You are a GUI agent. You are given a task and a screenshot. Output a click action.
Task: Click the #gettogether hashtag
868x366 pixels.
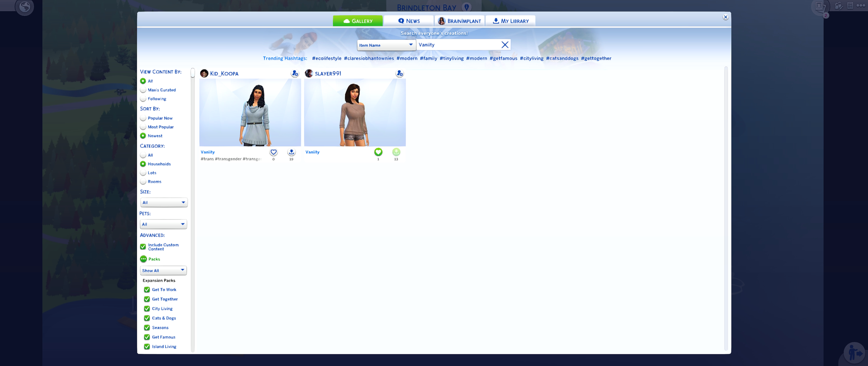(596, 58)
